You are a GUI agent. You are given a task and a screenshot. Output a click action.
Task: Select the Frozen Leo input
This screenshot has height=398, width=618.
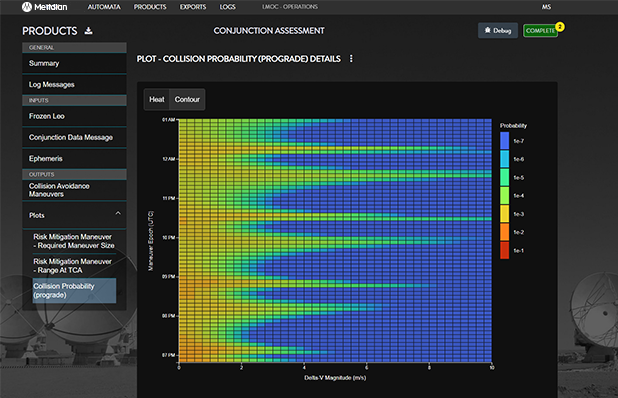coord(74,116)
